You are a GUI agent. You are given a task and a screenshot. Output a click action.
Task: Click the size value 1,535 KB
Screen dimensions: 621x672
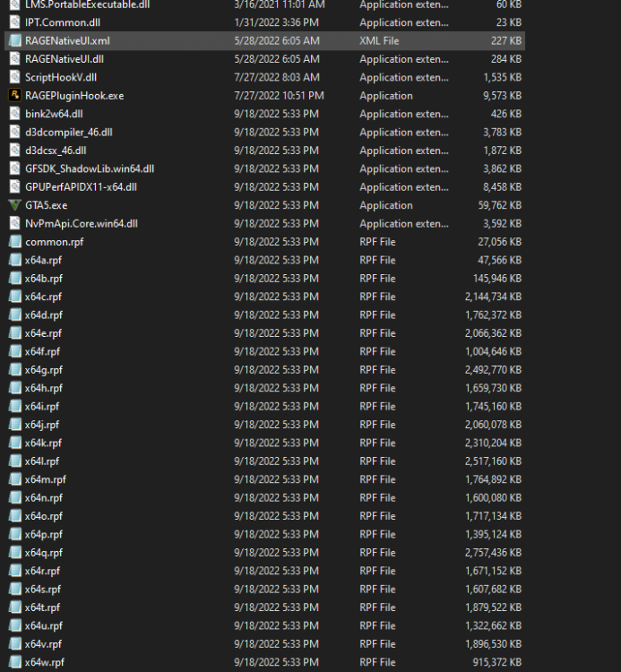503,78
